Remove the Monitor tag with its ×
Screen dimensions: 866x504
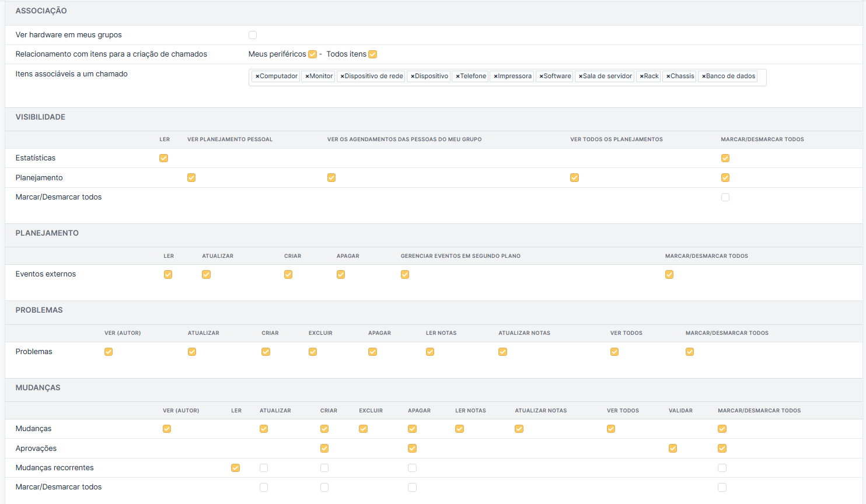coord(307,76)
